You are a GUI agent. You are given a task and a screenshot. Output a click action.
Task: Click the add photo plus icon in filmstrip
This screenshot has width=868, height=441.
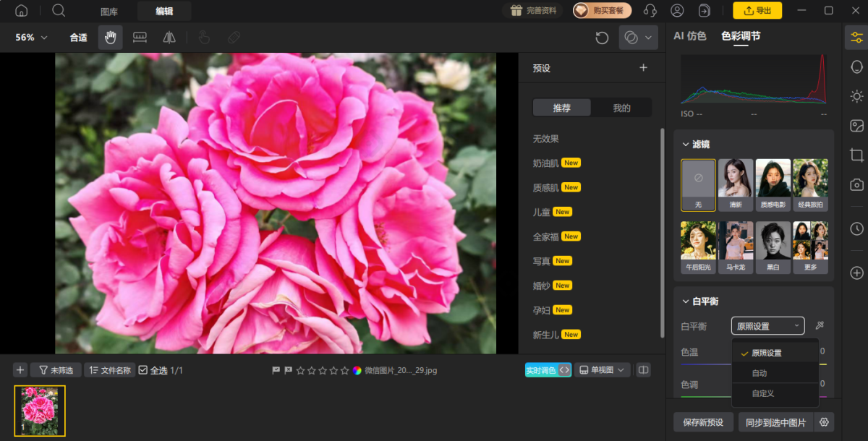tap(20, 370)
